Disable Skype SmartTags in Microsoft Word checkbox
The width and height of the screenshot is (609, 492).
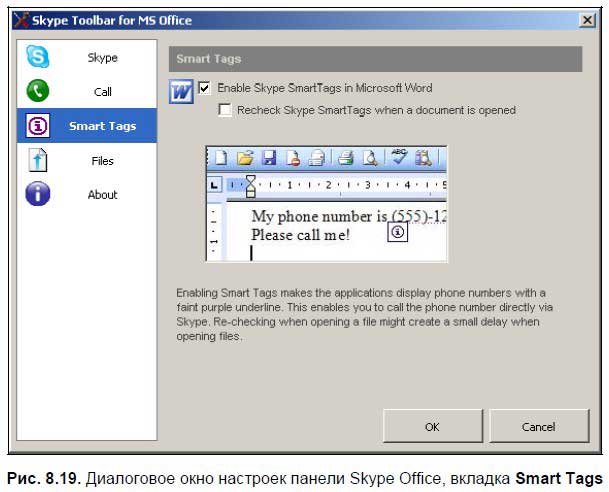[205, 88]
